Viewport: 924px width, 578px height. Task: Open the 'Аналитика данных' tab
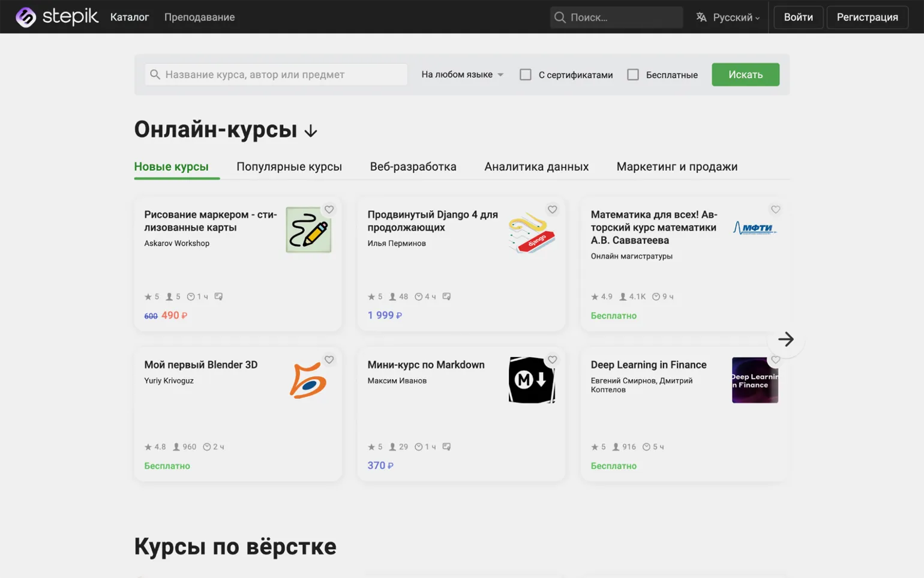[x=536, y=167]
